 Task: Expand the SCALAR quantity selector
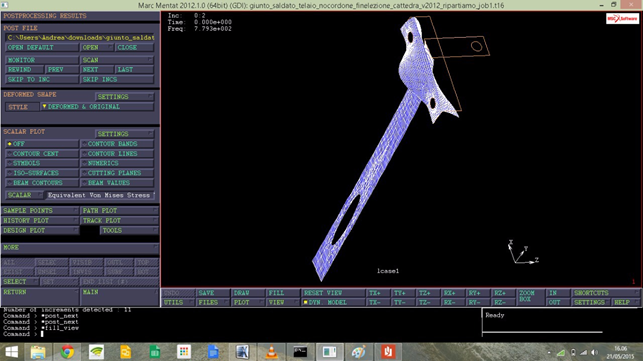(x=24, y=195)
